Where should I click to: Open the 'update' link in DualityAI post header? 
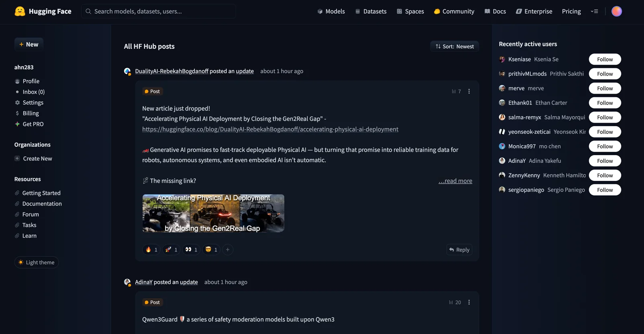coord(245,71)
